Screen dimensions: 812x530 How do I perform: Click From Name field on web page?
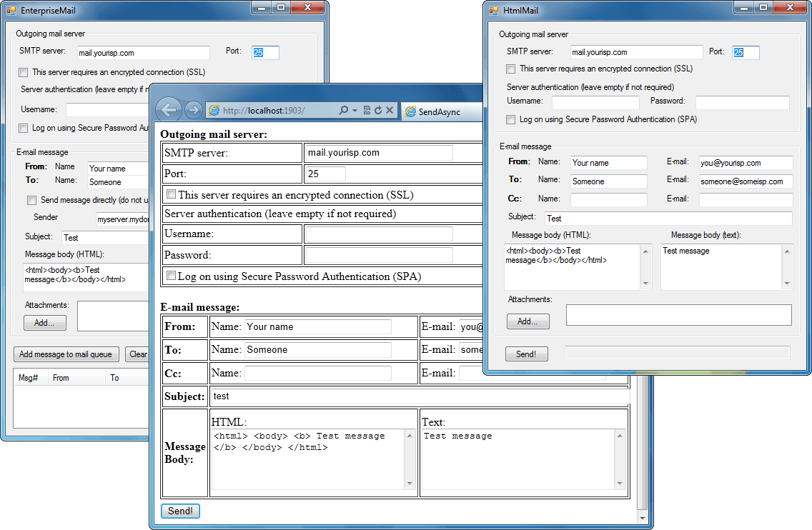(x=318, y=326)
